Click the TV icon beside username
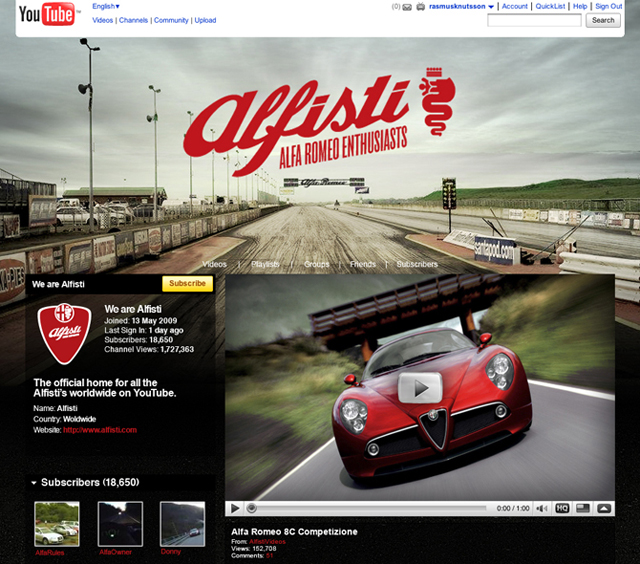This screenshot has width=640, height=564. (420, 7)
